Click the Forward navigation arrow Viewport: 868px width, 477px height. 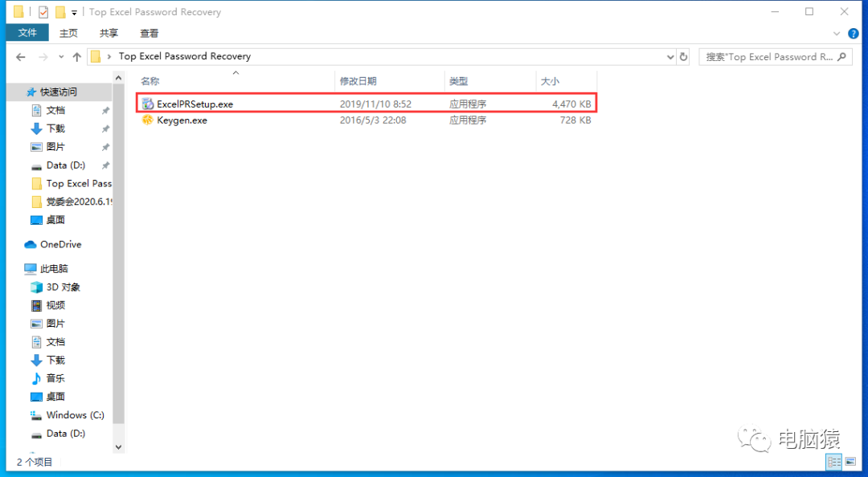43,56
